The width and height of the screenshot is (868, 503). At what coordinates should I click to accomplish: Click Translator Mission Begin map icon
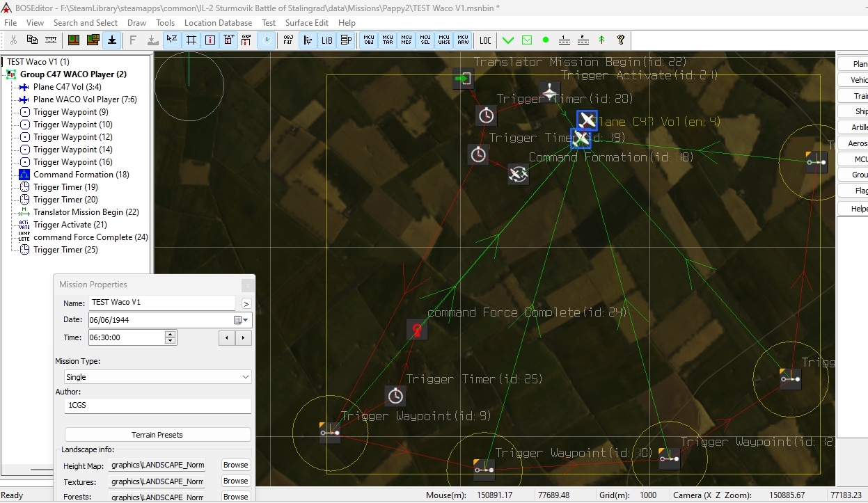tap(462, 79)
